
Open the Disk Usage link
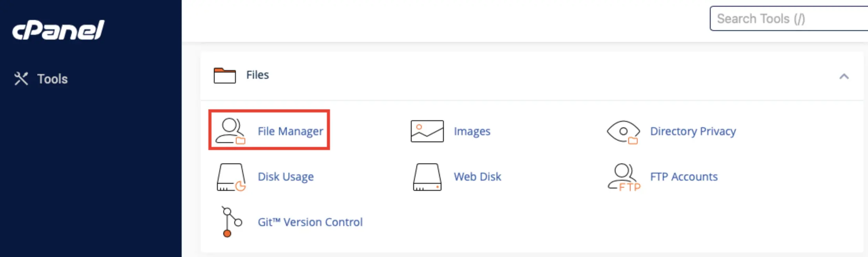point(286,177)
